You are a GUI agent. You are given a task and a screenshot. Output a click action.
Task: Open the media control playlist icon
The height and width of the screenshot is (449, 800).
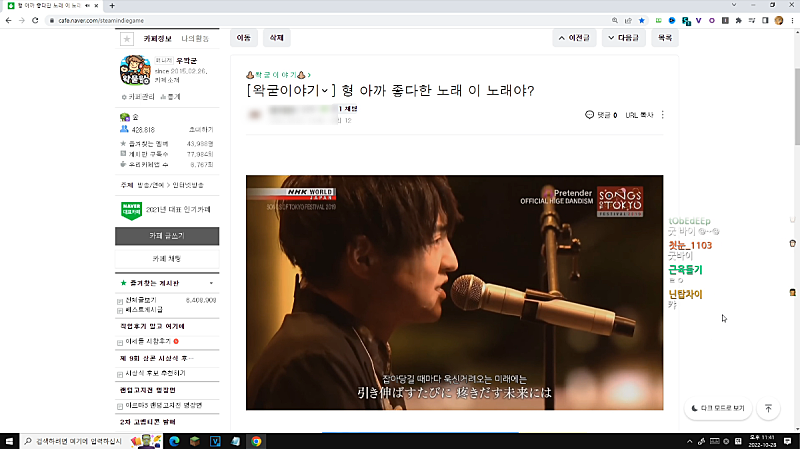(x=752, y=20)
